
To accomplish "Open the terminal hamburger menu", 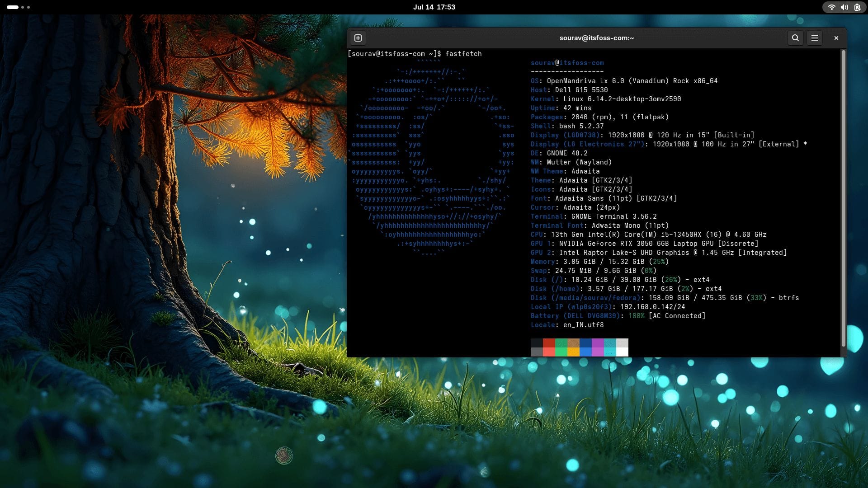I will pos(815,38).
